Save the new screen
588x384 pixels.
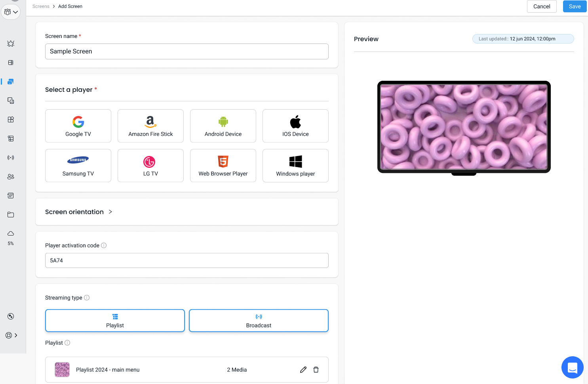(x=575, y=6)
